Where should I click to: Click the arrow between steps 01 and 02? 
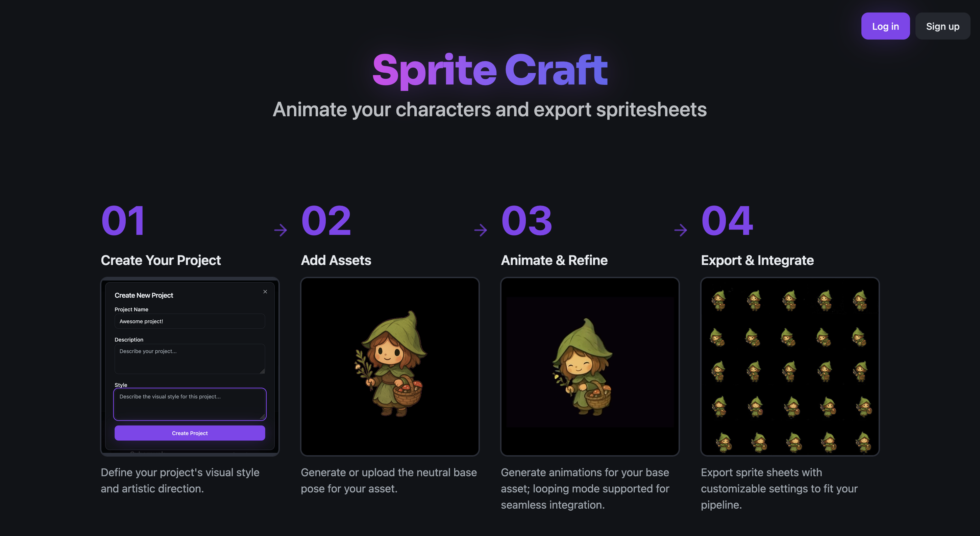[281, 230]
